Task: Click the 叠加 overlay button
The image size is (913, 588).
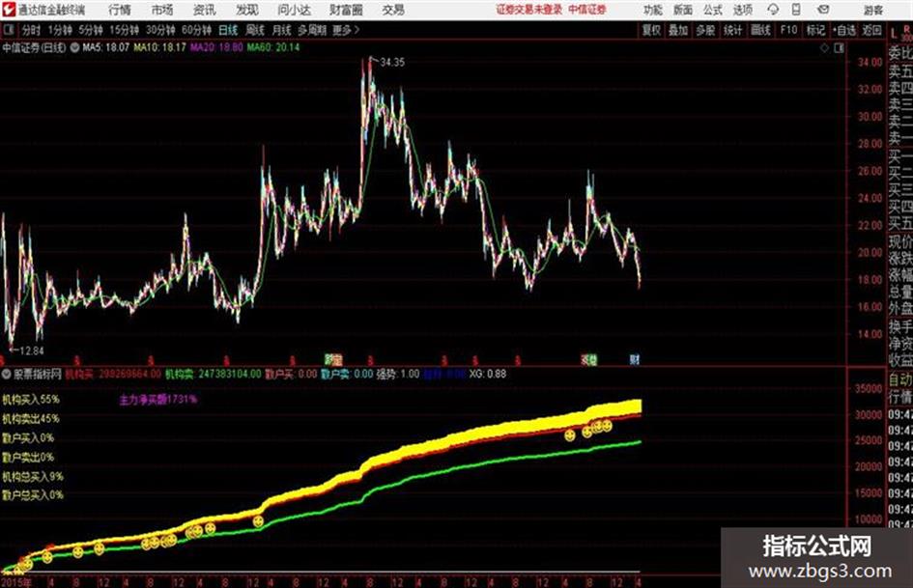Action: point(678,30)
